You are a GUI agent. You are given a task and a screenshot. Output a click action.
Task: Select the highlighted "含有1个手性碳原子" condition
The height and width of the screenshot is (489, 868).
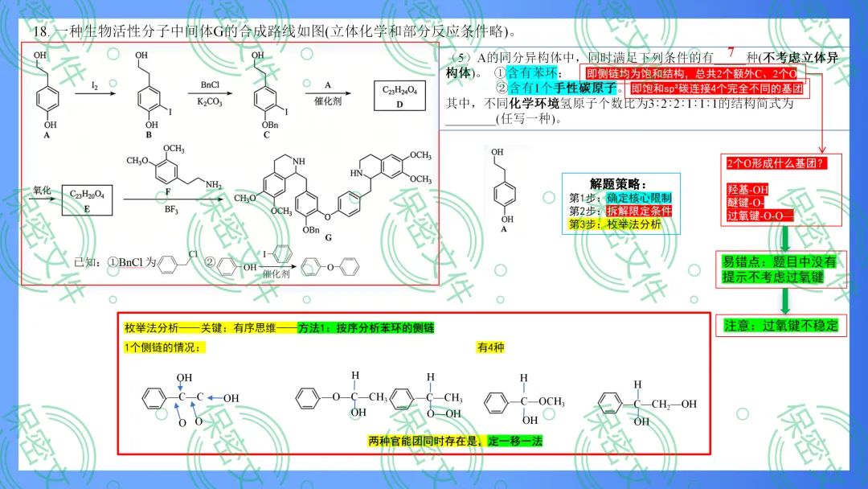(563, 88)
